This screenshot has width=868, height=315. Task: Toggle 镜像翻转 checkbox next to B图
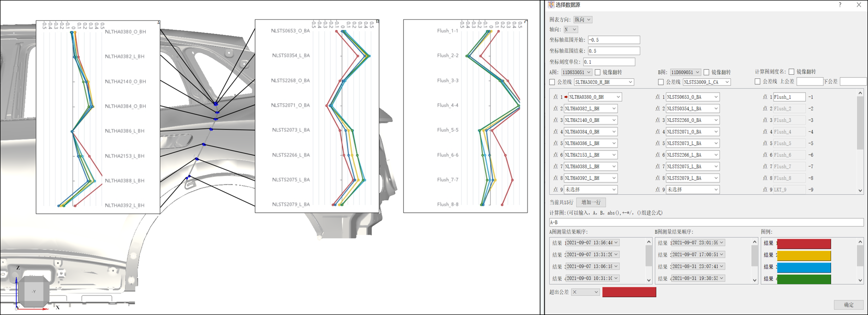coord(707,72)
